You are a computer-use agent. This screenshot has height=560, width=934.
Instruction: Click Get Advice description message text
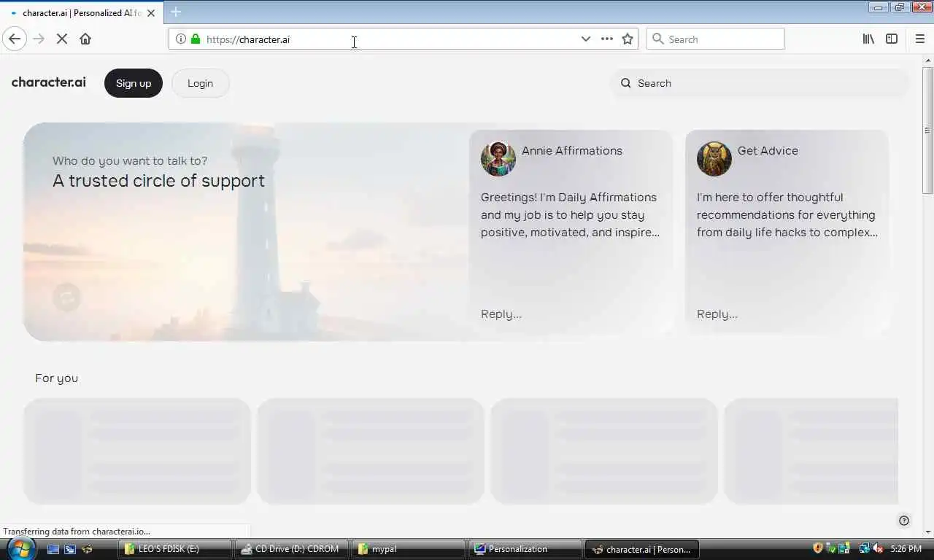787,215
